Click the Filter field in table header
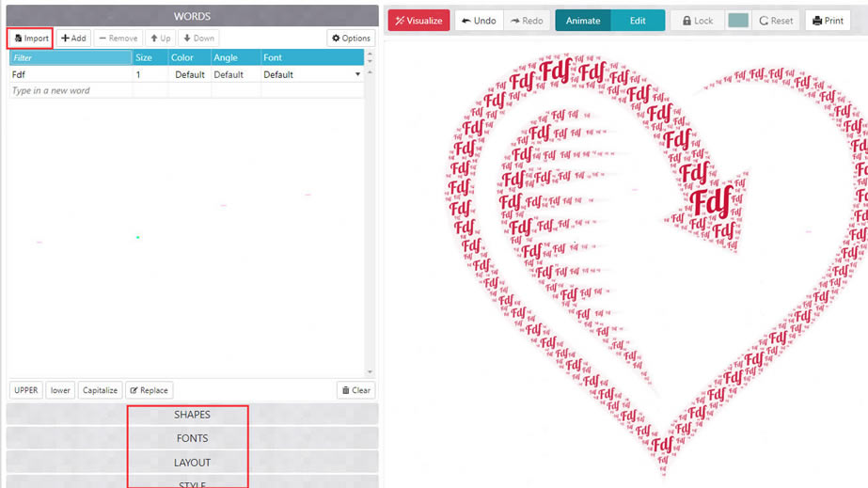This screenshot has width=868, height=488. tap(71, 57)
